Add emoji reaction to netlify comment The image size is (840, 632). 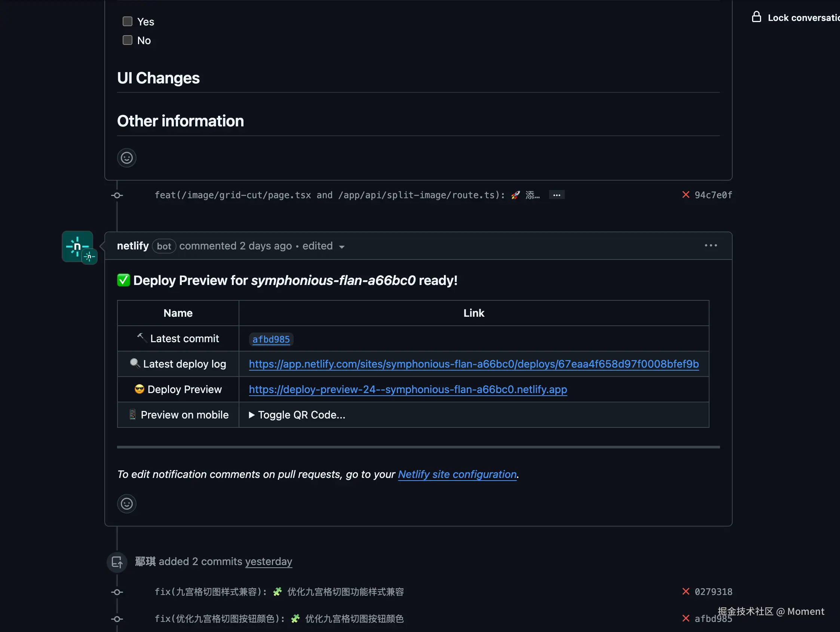coord(126,504)
